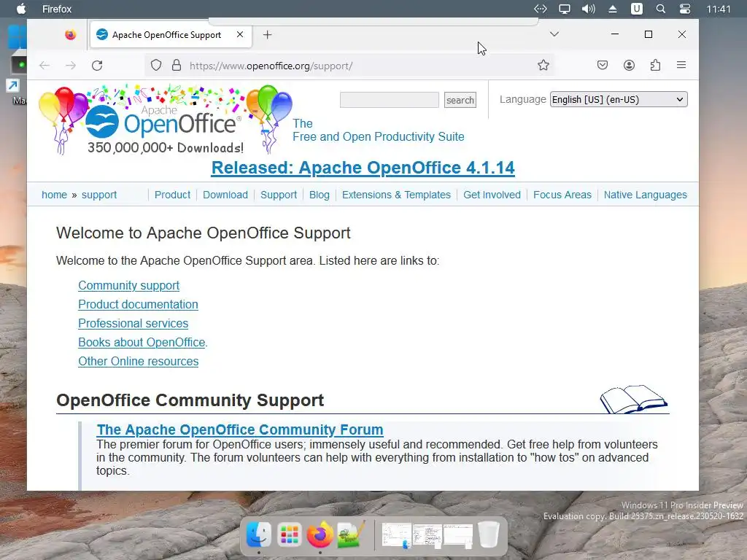Open the Save to Pocket icon

pos(603,65)
